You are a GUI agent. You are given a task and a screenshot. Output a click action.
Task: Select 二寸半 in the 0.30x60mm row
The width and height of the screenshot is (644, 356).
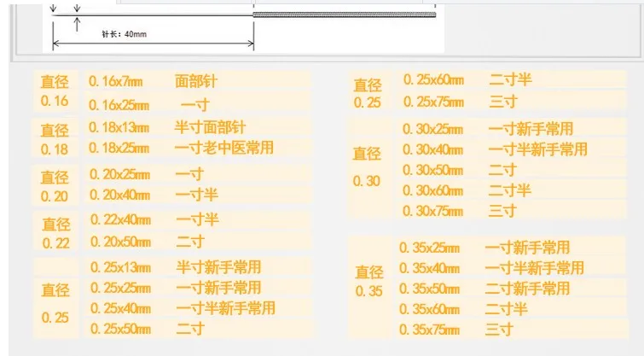[510, 190]
